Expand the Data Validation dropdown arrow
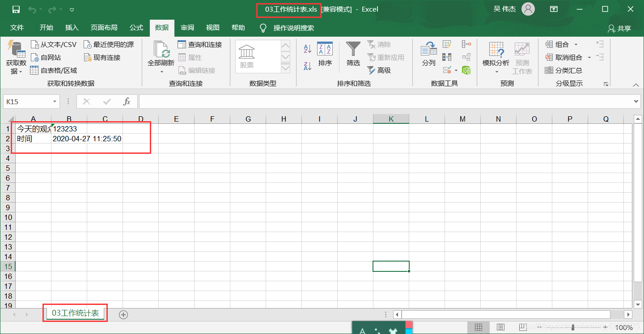The height and width of the screenshot is (334, 644). (456, 70)
